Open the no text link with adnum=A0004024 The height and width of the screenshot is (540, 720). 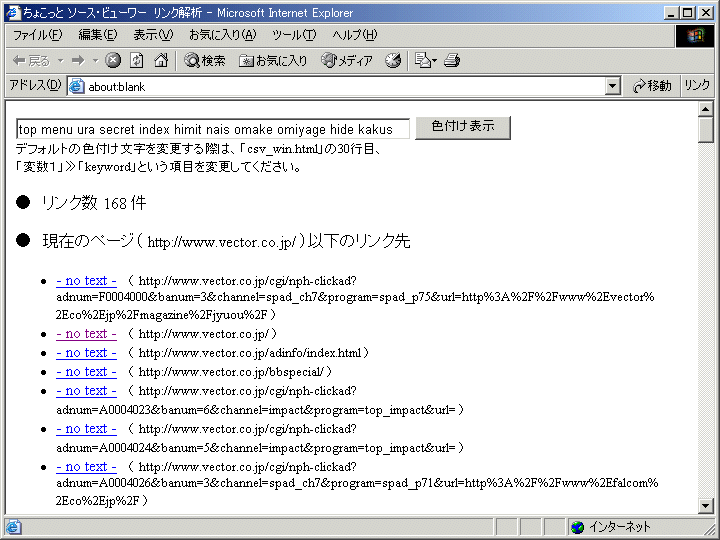coord(86,429)
